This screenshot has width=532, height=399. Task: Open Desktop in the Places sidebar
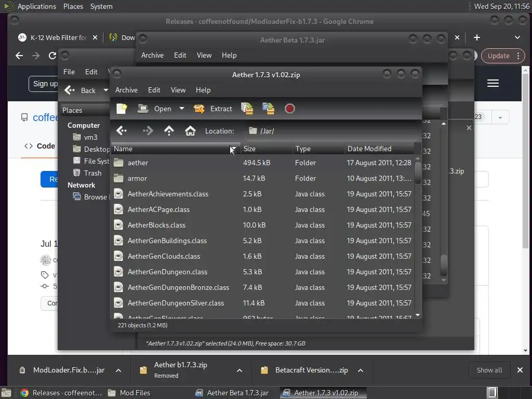pos(91,149)
